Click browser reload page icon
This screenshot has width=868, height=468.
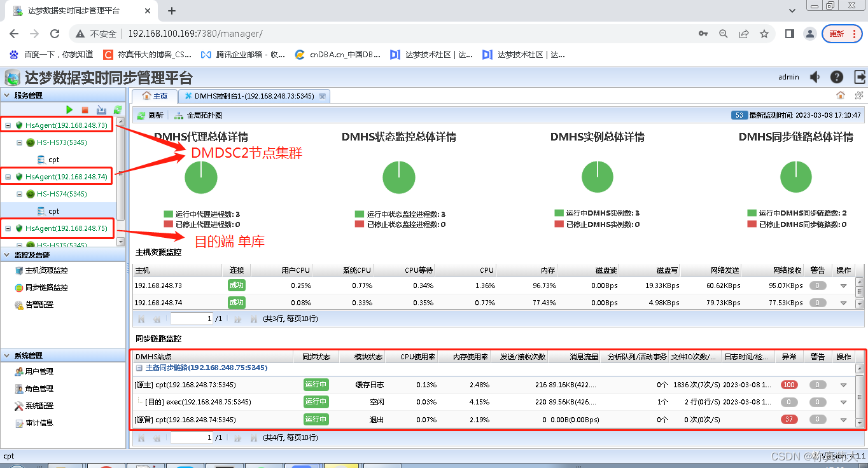tap(54, 34)
